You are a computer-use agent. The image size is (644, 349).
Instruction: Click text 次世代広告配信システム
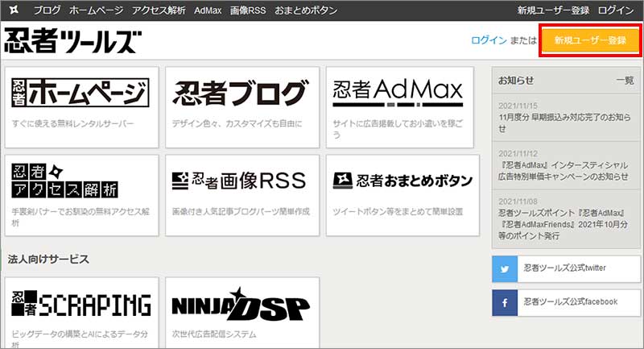pyautogui.click(x=214, y=334)
